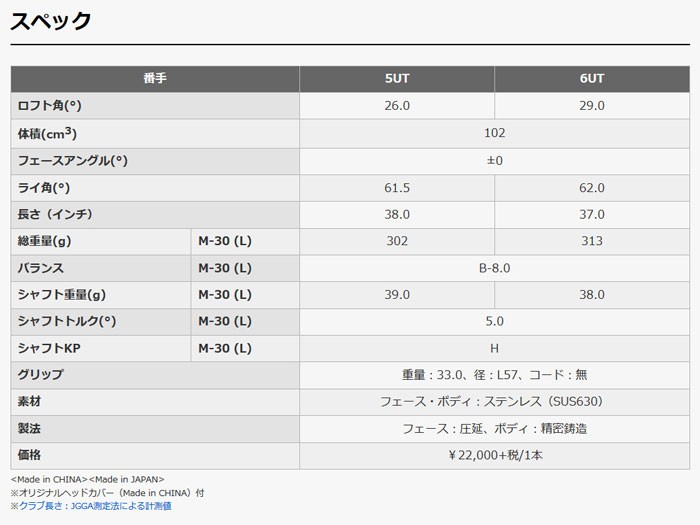The width and height of the screenshot is (700, 525).
Task: Click the 302 total weight value
Action: (397, 241)
